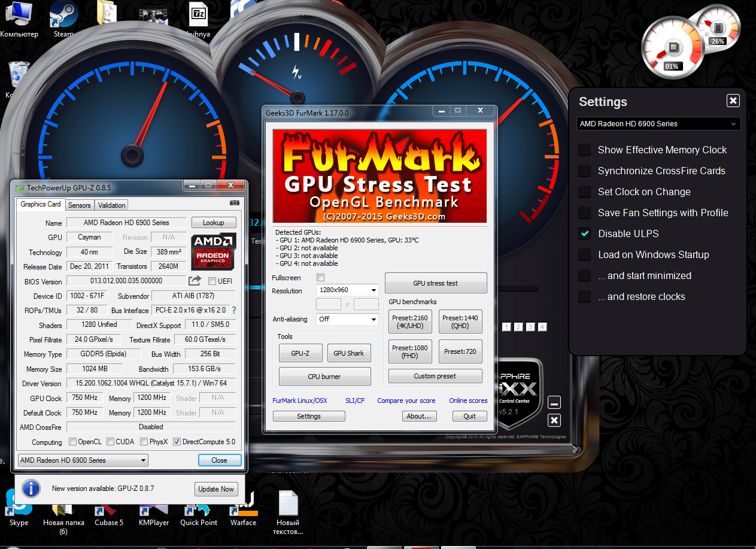This screenshot has width=756, height=549.
Task: Select TRIXX profile number 4
Action: [x=542, y=327]
